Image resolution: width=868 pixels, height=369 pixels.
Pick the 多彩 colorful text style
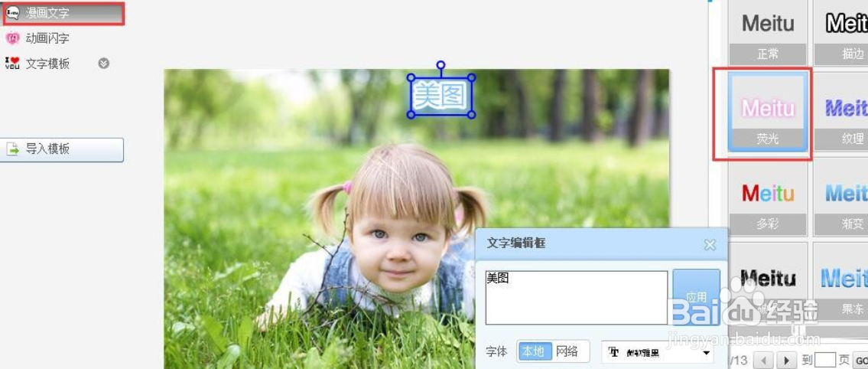(768, 198)
